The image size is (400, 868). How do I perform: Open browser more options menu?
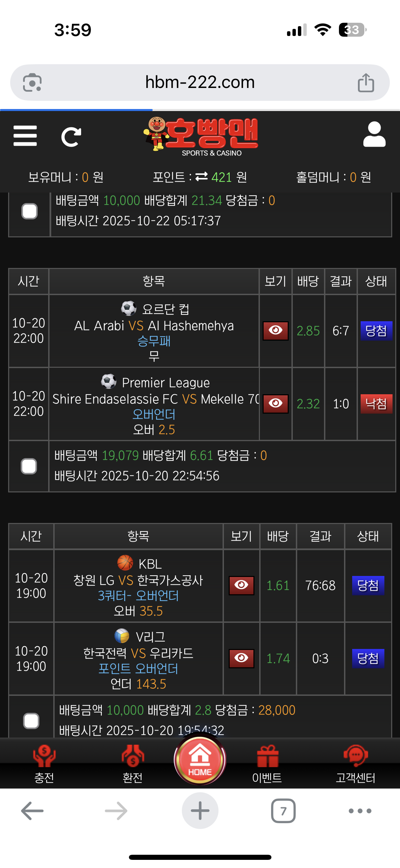click(x=360, y=811)
